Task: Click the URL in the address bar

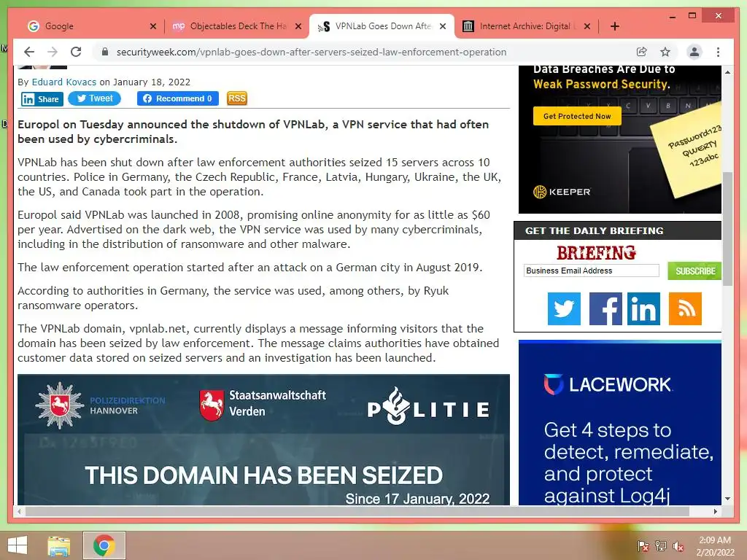Action: pos(311,52)
